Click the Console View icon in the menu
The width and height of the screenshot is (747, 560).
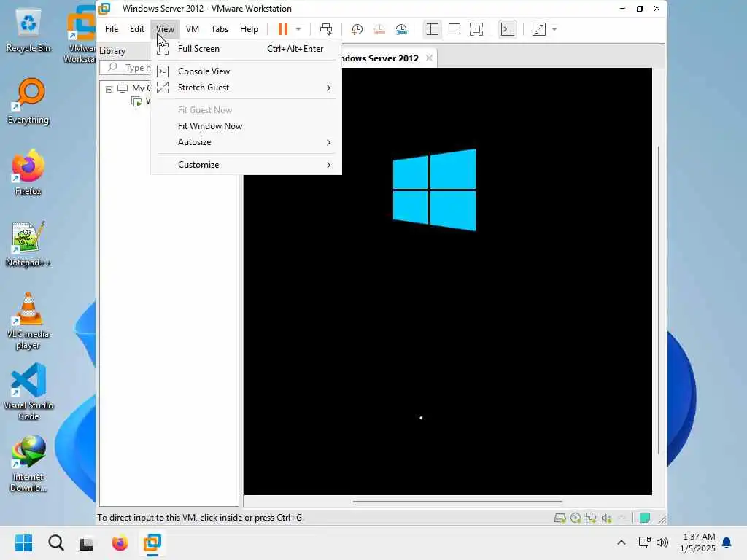pos(163,71)
